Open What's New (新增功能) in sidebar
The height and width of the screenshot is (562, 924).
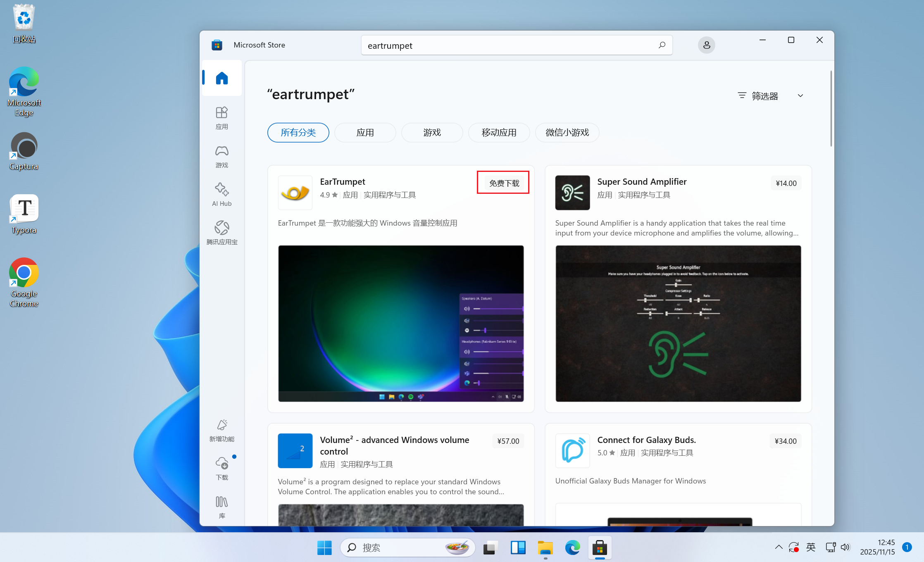pyautogui.click(x=221, y=430)
